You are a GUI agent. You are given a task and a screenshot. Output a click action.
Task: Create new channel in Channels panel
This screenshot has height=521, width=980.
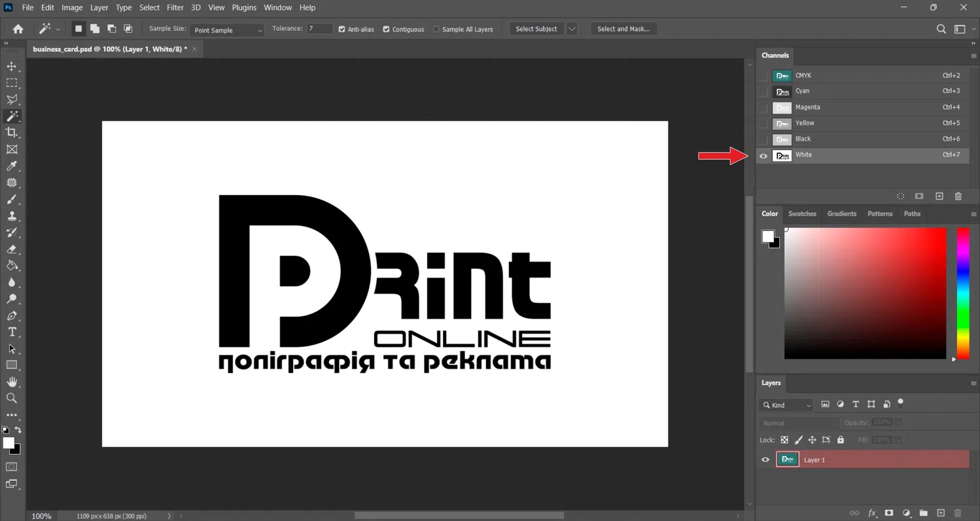[939, 196]
